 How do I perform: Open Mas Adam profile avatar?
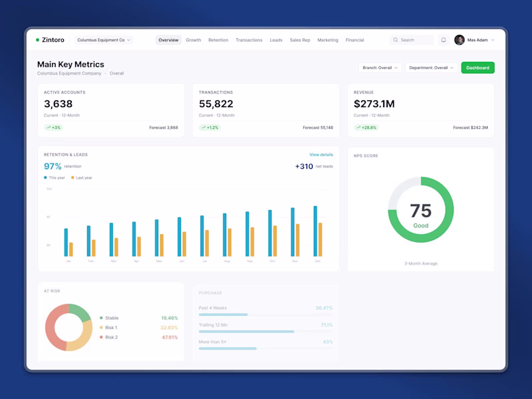pyautogui.click(x=460, y=40)
